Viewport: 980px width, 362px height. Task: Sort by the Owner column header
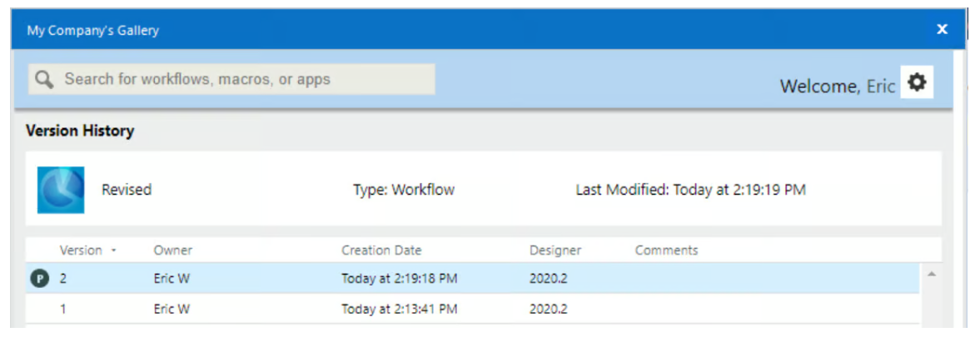173,250
